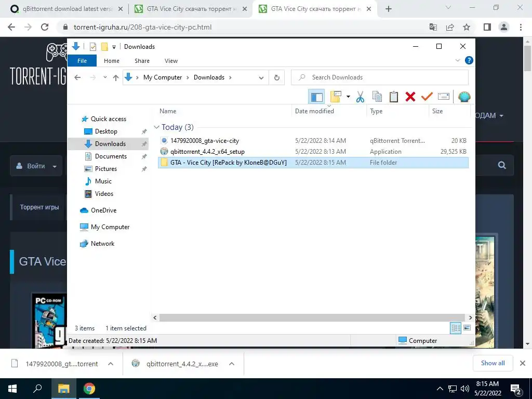The height and width of the screenshot is (399, 532).
Task: Open Documents in the navigation pane
Action: point(111,156)
